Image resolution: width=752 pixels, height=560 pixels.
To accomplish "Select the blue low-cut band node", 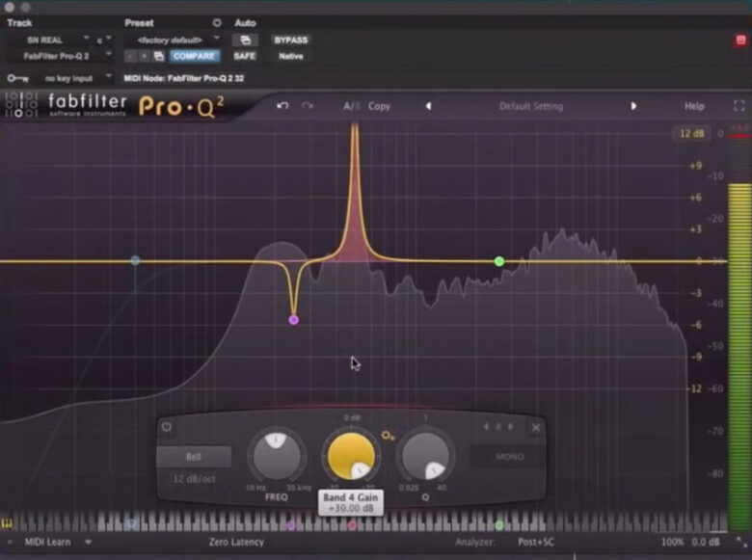I will tap(135, 260).
